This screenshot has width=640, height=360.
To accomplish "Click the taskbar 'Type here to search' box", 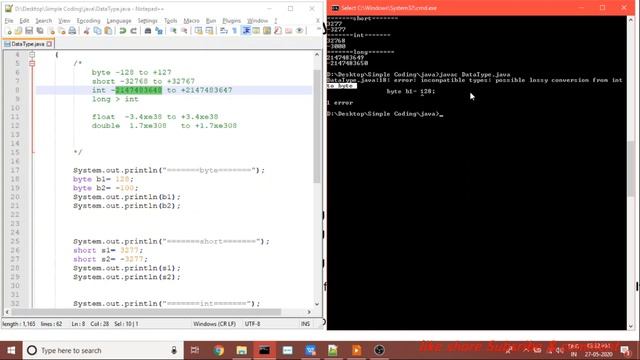I will [x=103, y=350].
